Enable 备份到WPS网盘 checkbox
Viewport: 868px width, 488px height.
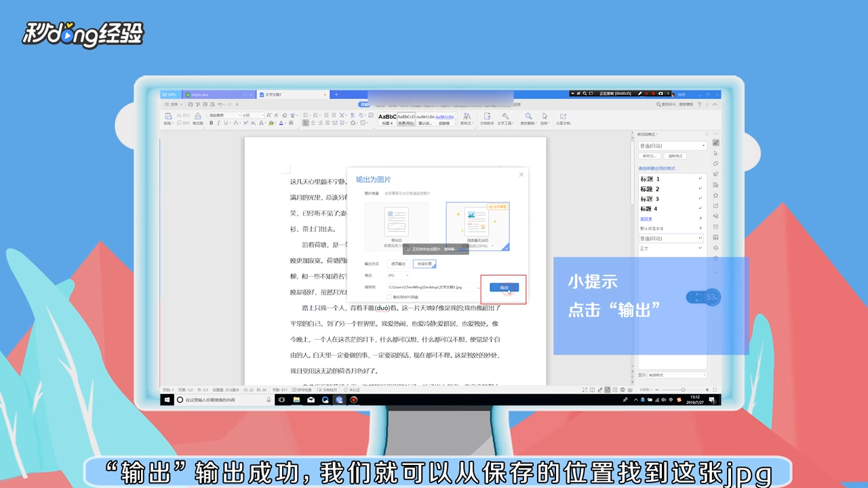389,297
